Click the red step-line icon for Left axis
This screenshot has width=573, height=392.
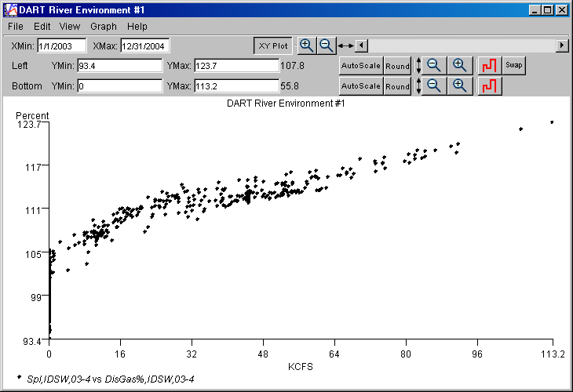coord(490,65)
